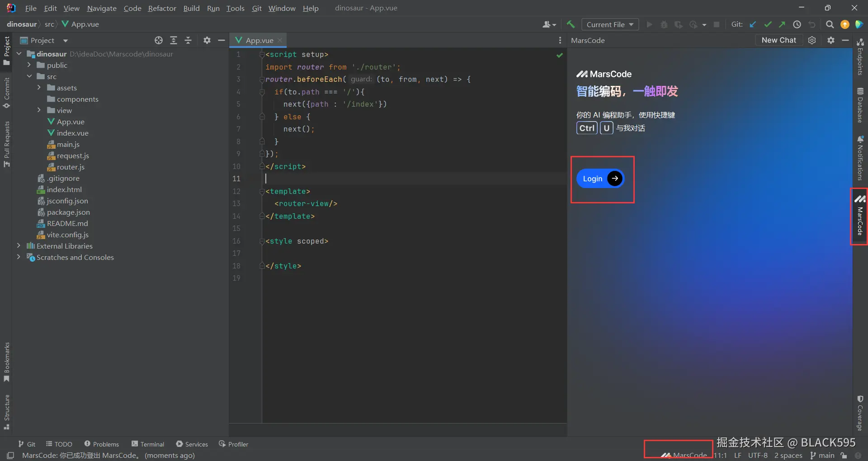Click the UTF-8 encoding status item
The width and height of the screenshot is (868, 461).
coord(758,455)
